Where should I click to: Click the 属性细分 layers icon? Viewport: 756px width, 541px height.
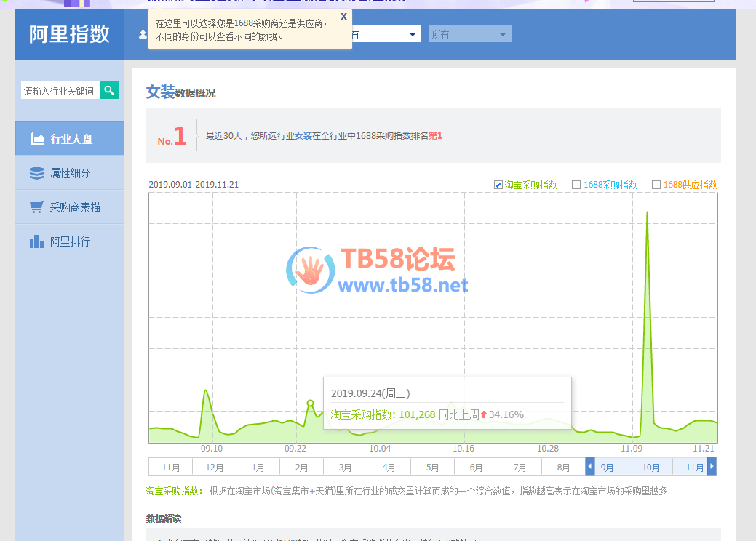click(36, 173)
